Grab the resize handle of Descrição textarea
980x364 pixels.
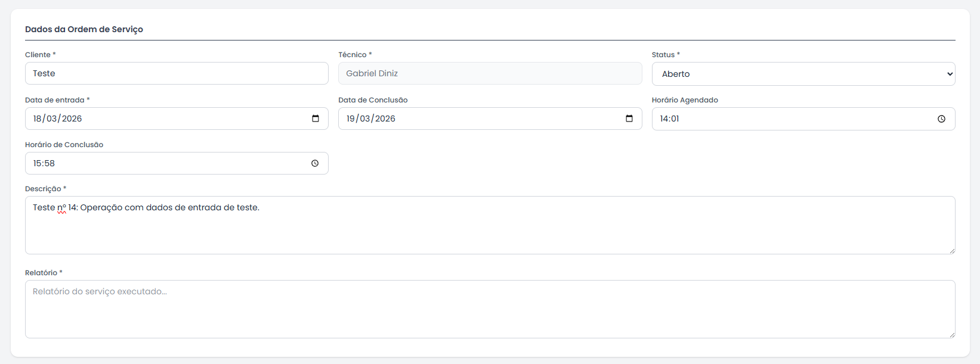(952, 251)
